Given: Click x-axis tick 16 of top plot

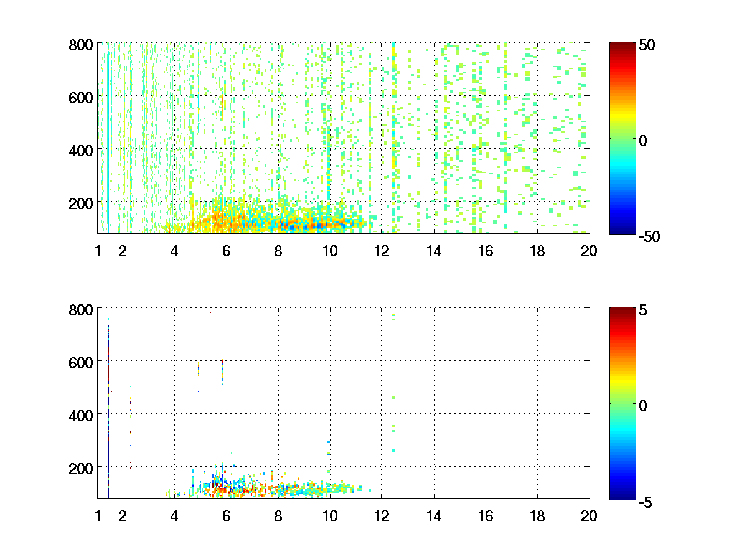Looking at the screenshot, I should (x=486, y=251).
